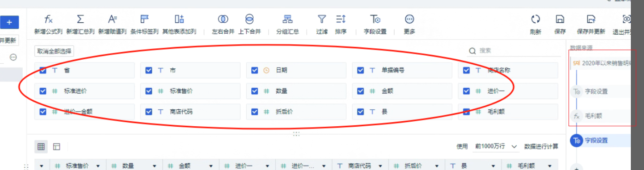The height and width of the screenshot is (170, 644).
Task: Open the 数量 column header dropdown arrow
Action: point(155,166)
